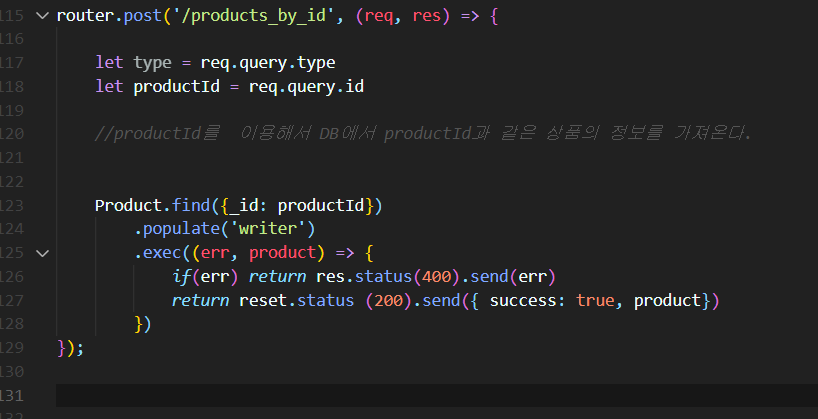Click the 'success' key
This screenshot has width=818, height=419.
[x=523, y=301]
